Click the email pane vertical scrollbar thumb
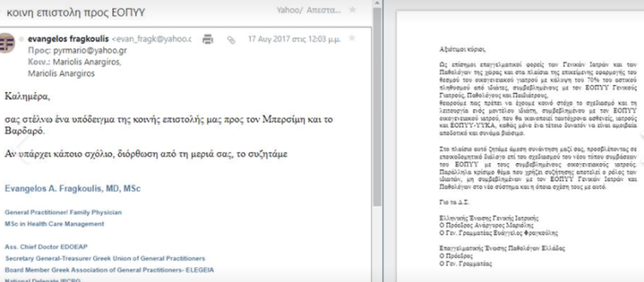This screenshot has width=644, height=282. tap(378, 107)
